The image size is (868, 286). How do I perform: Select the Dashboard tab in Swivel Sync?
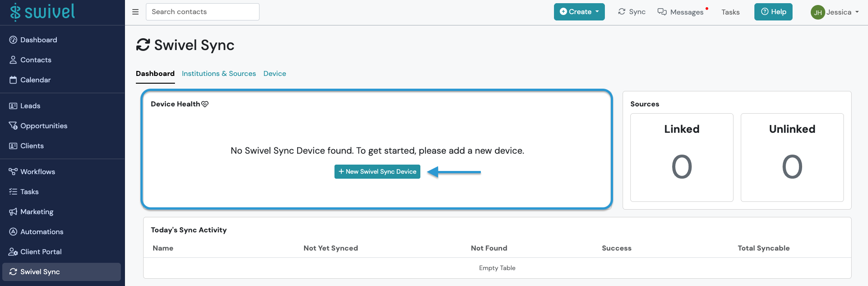click(x=155, y=74)
